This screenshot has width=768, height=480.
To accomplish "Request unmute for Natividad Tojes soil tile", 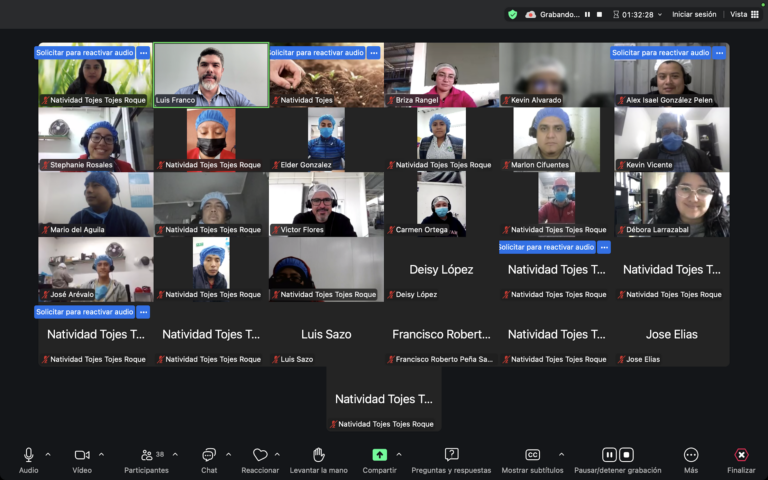I will coord(317,53).
